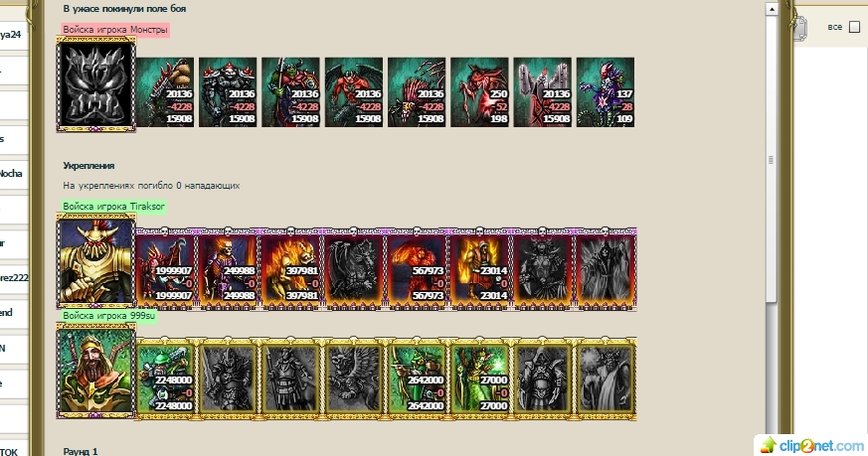868x456 pixels.
Task: Click the 'Войска игрока 999su' label
Action: pos(108,316)
